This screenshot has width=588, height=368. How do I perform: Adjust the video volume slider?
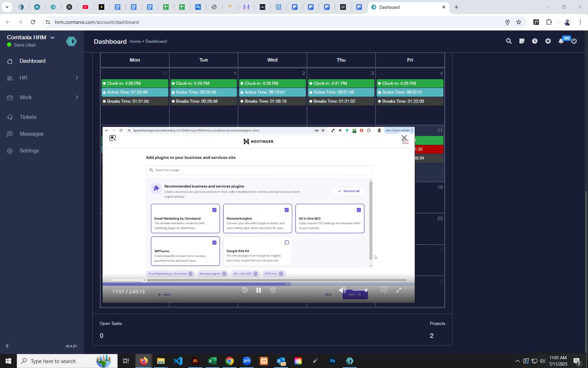point(359,290)
